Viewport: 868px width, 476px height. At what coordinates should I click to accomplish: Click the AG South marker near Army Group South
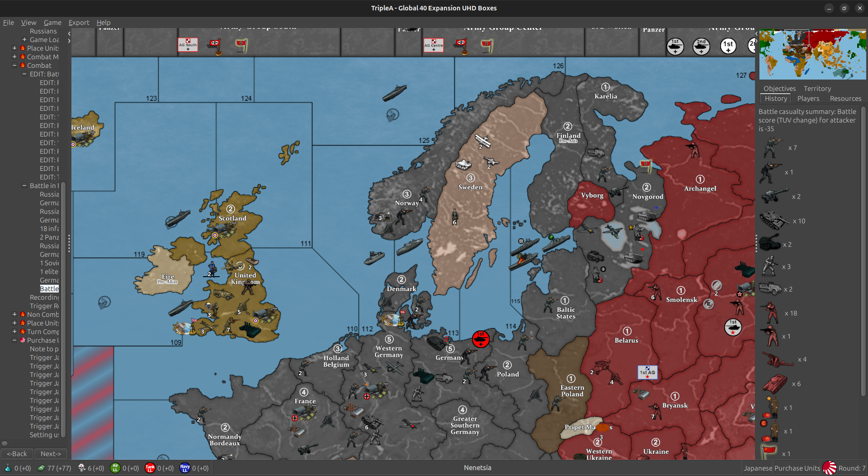tap(188, 45)
